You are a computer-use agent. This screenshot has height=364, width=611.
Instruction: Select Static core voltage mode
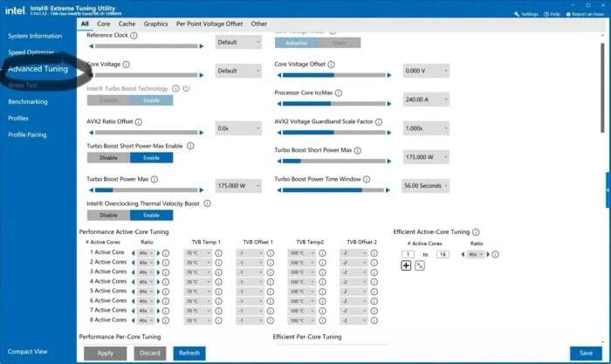point(339,43)
